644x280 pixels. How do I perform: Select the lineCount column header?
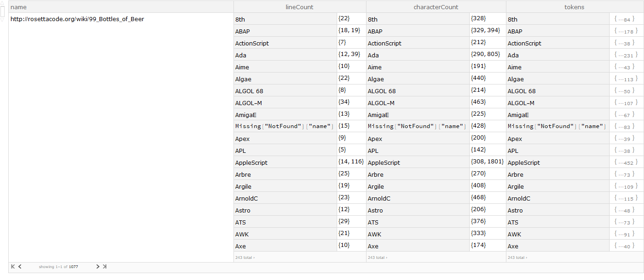pyautogui.click(x=300, y=7)
